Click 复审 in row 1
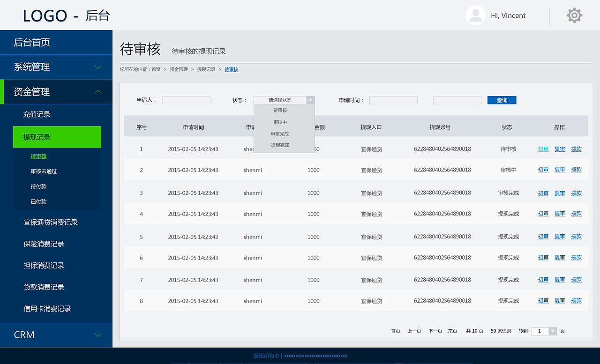The height and width of the screenshot is (364, 600). [560, 149]
